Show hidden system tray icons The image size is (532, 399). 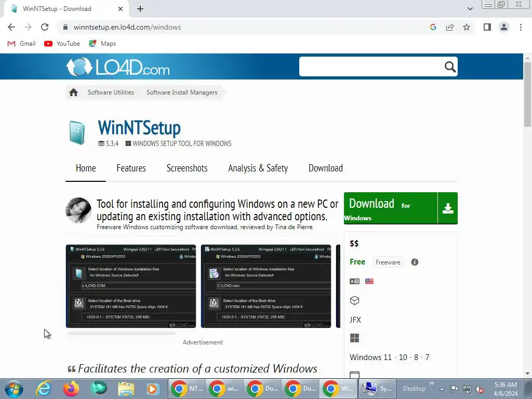point(442,389)
